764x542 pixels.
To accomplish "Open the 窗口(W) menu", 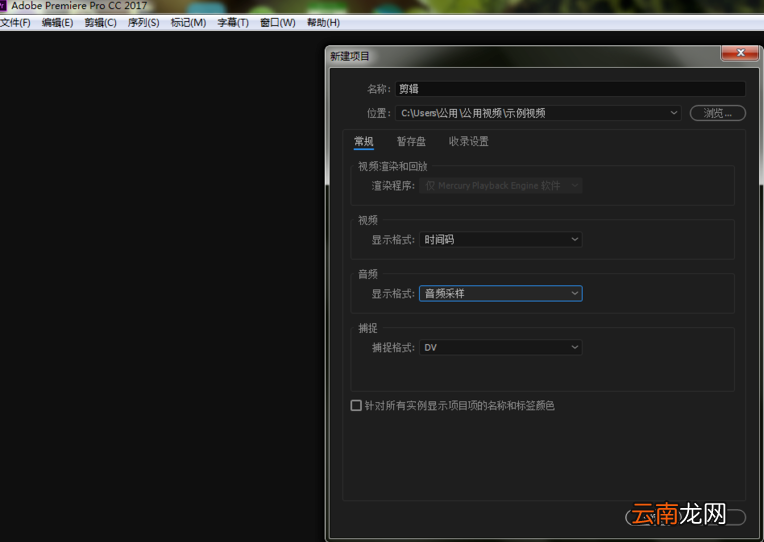I will coord(278,23).
